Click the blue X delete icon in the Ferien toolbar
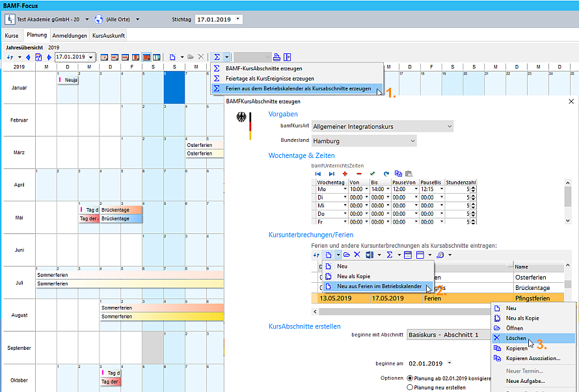 [x=357, y=255]
